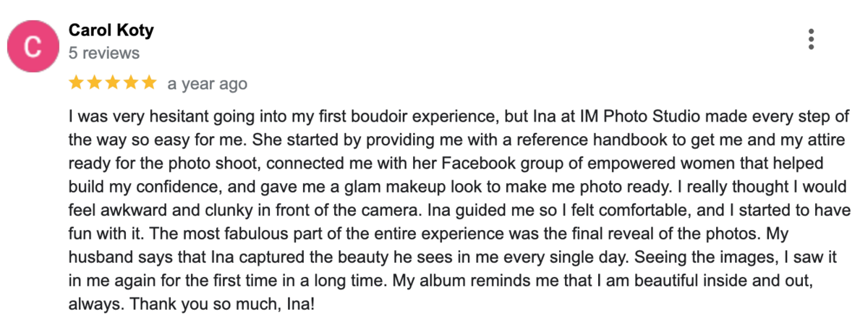Click the second yellow rating star
Viewport: 868px width, 322px height.
click(x=95, y=83)
